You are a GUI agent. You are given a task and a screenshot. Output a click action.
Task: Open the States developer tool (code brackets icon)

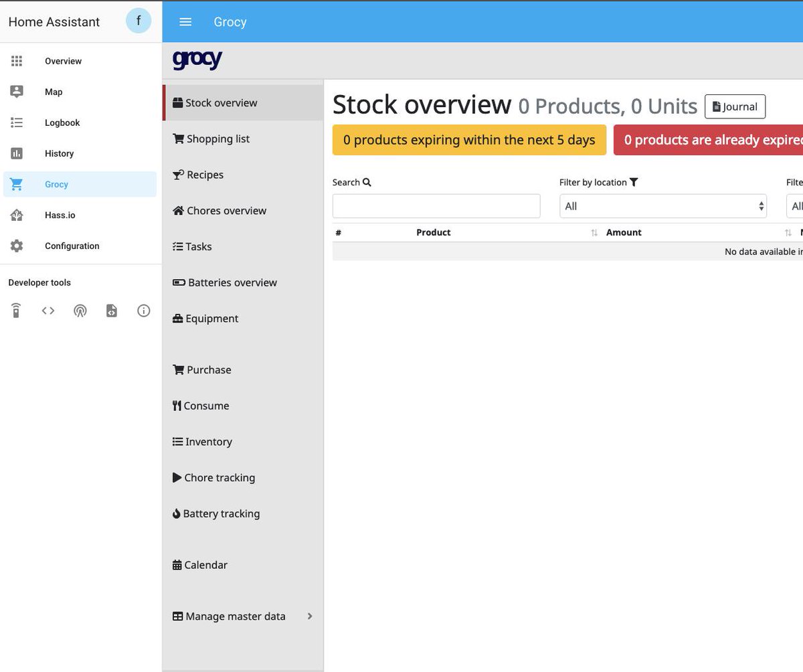coord(48,311)
